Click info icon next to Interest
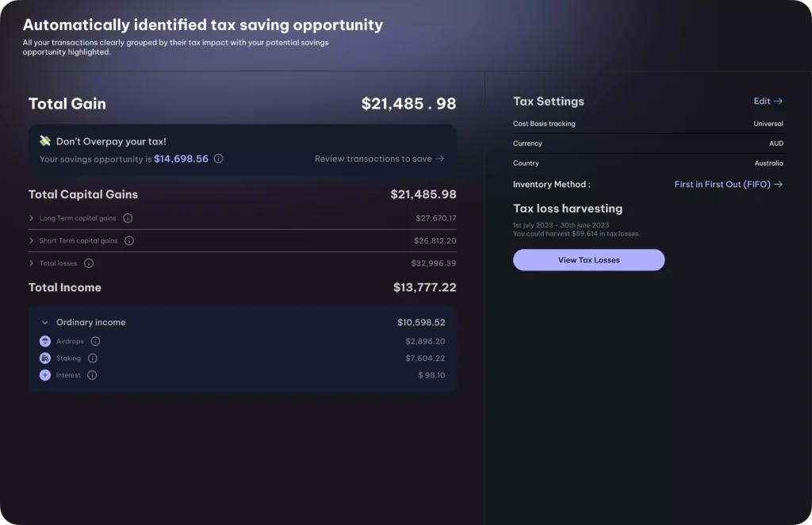 [92, 375]
